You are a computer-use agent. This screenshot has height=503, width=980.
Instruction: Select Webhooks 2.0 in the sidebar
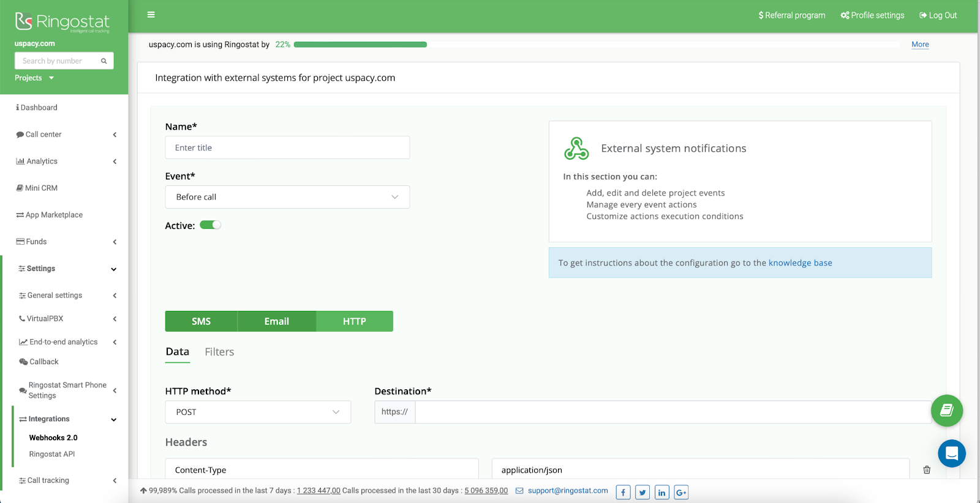[53, 438]
